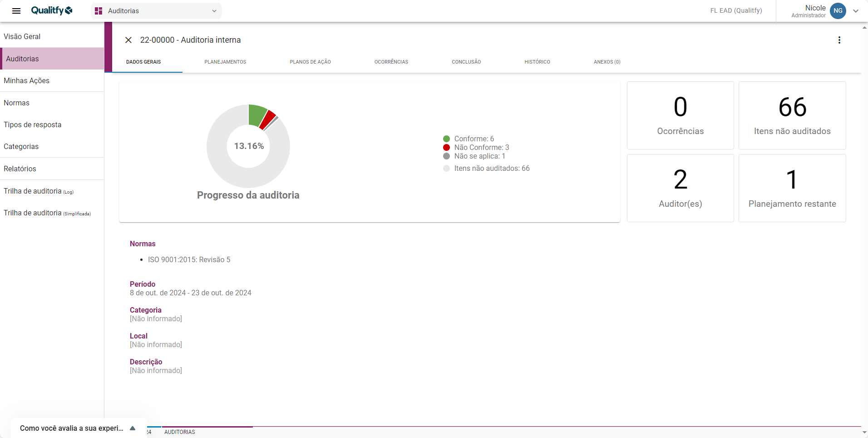Open Normas in the sidebar
This screenshot has height=438, width=868.
pyautogui.click(x=52, y=103)
